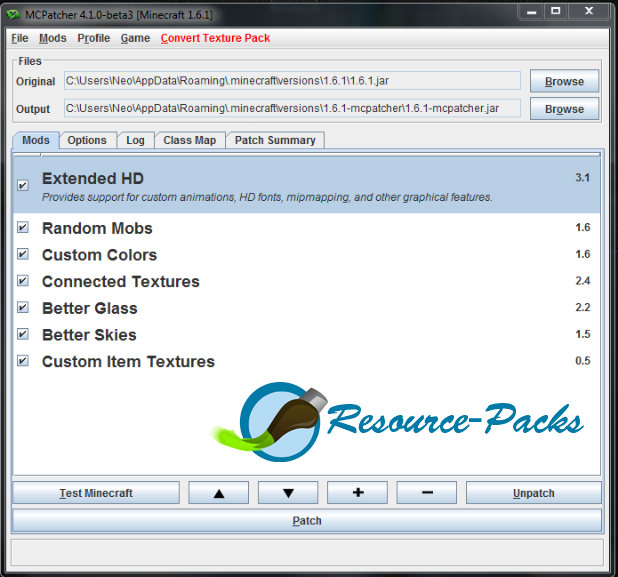Minimize the MCPatcher window
Viewport: 618px width, 577px height.
click(531, 11)
